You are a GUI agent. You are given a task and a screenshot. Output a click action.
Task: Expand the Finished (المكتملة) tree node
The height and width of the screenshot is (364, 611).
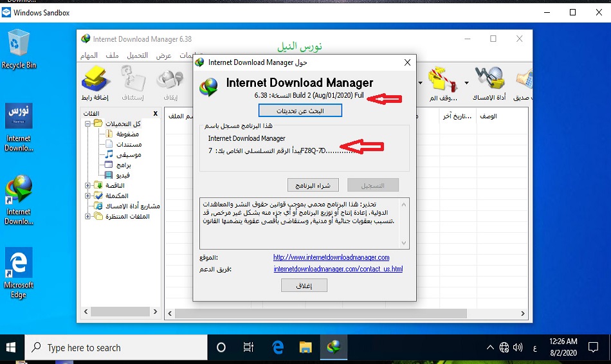coord(87,196)
